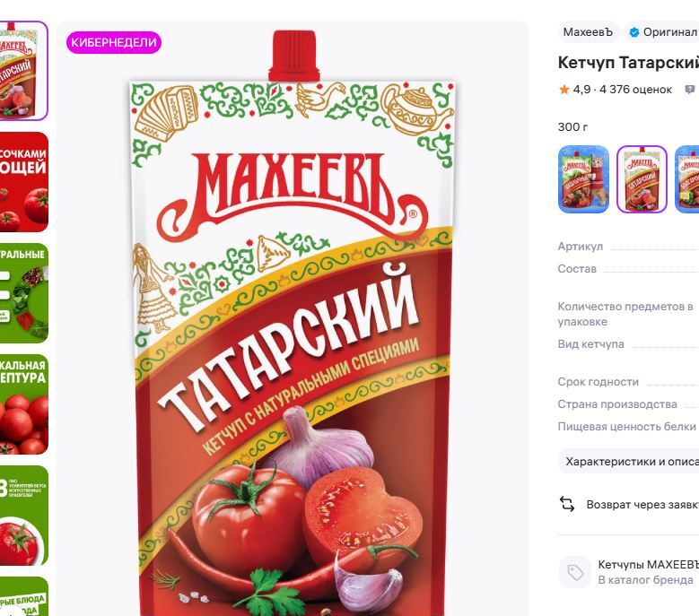Click the Кибернедели promo badge
Viewport: 699px width, 616px height.
click(x=114, y=42)
